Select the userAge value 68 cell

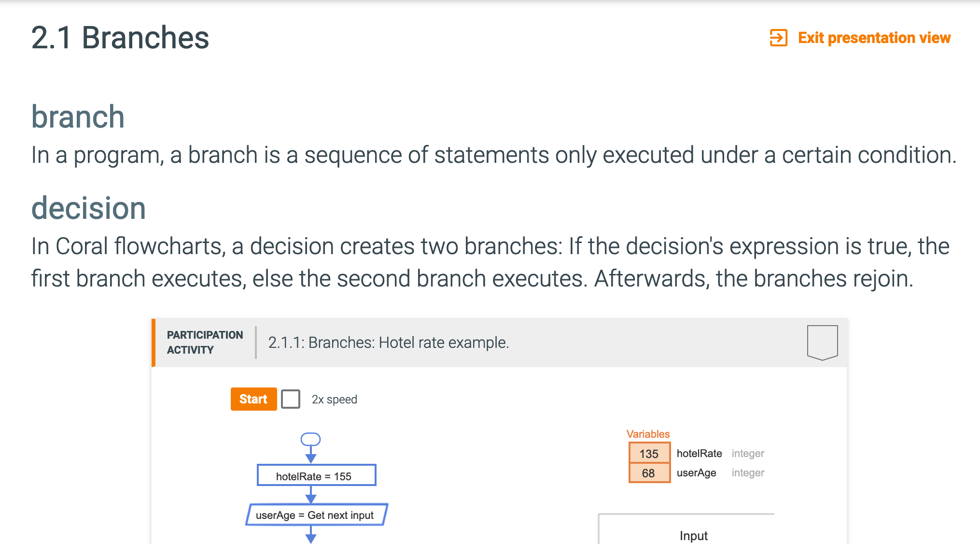point(649,473)
